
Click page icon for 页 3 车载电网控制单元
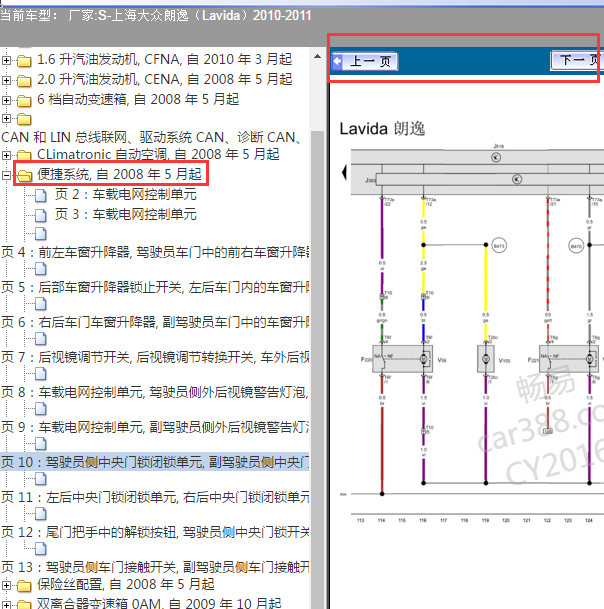(x=40, y=215)
